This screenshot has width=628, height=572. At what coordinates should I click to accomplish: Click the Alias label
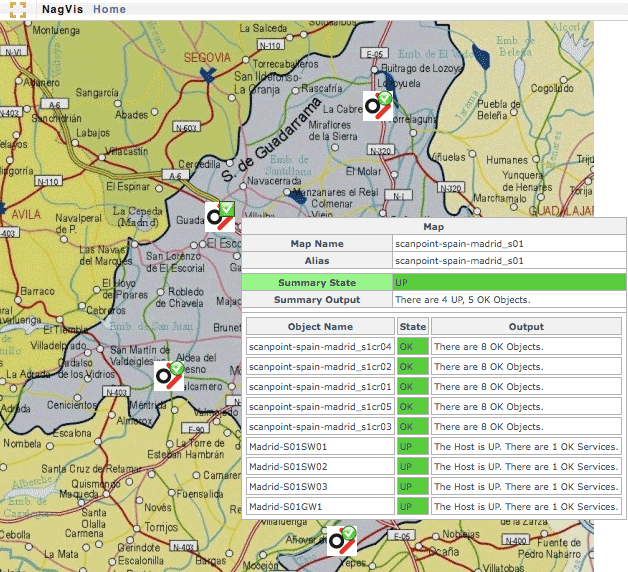pos(317,260)
